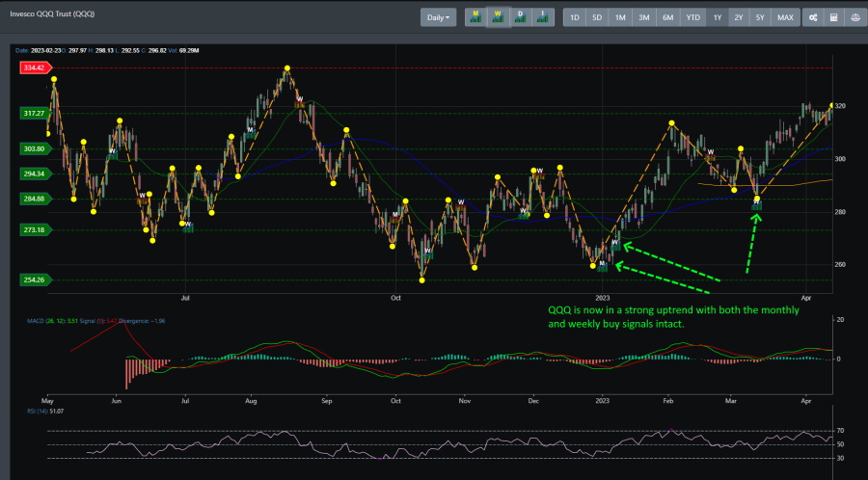Toggle the weekly W signal indicator

pyautogui.click(x=499, y=17)
